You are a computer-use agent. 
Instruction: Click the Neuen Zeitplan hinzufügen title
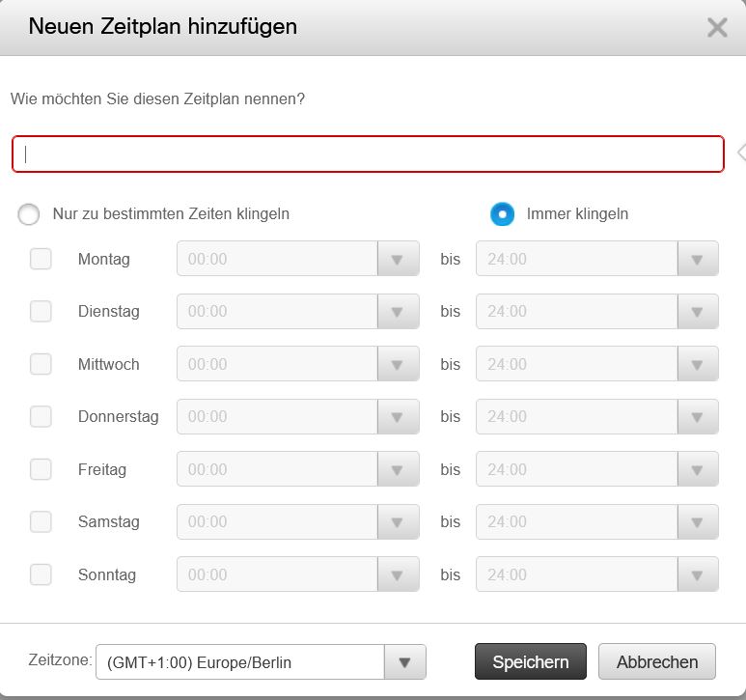pos(163,27)
